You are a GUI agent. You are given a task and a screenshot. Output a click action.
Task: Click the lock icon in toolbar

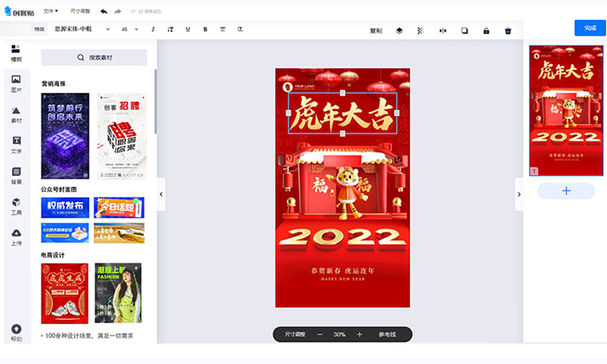tap(486, 30)
